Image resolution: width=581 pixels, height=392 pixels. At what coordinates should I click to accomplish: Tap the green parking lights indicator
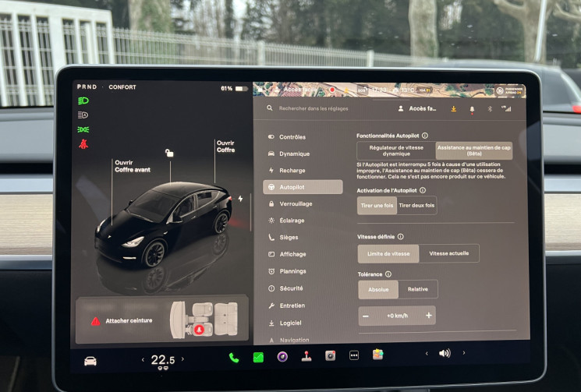(83, 129)
